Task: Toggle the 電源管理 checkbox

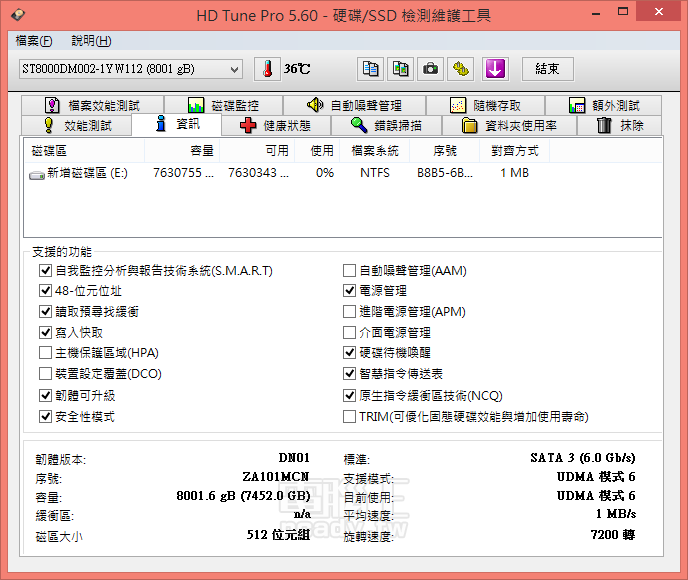Action: click(349, 290)
